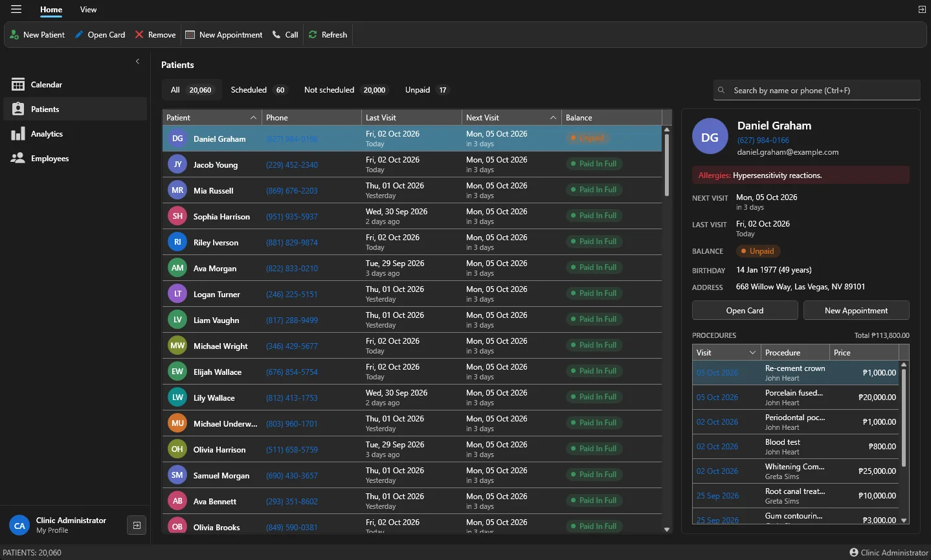Click the Open Card button in details

point(745,311)
